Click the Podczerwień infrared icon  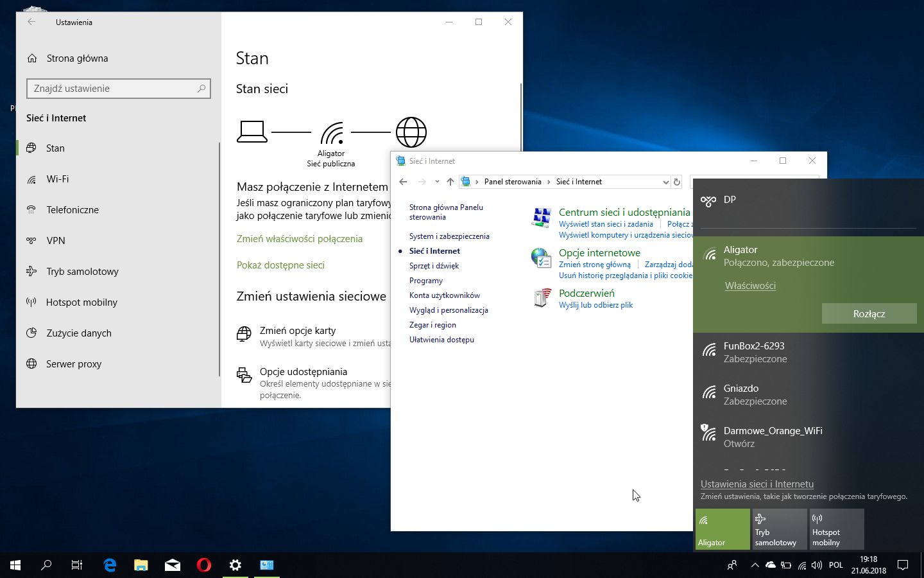542,298
